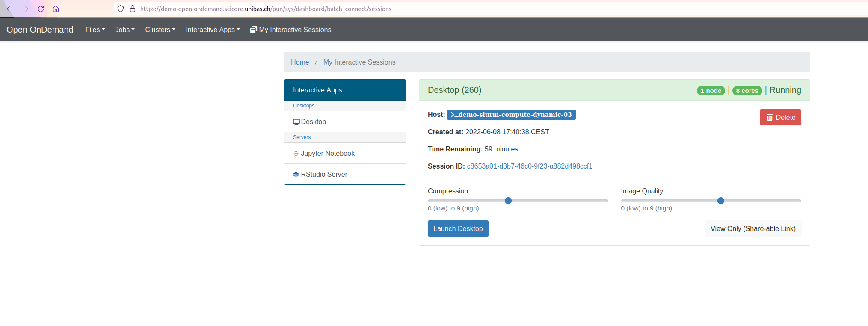The image size is (868, 326).
Task: Click the Image Quality slider handle
Action: click(x=721, y=201)
